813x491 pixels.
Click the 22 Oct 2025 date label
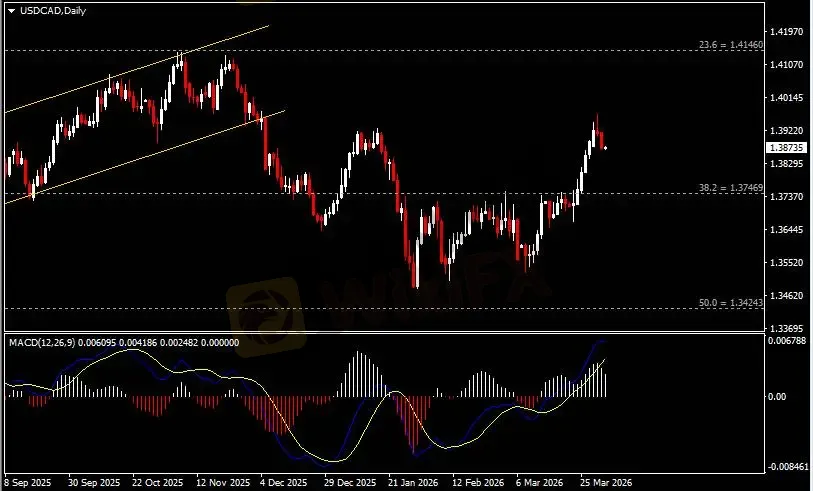coord(158,483)
